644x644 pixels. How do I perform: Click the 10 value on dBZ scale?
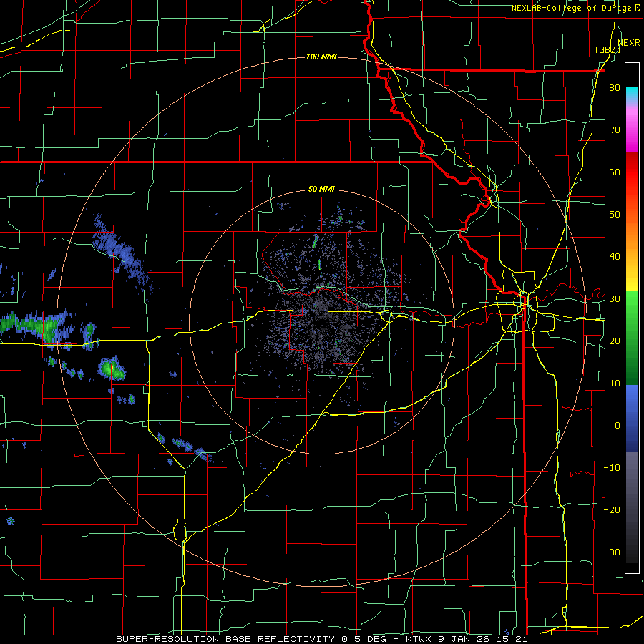[615, 384]
